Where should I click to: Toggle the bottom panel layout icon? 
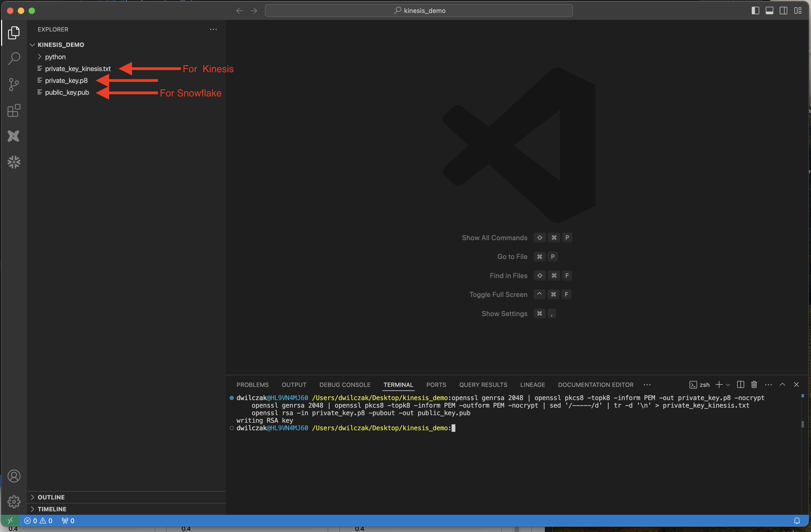click(x=770, y=10)
